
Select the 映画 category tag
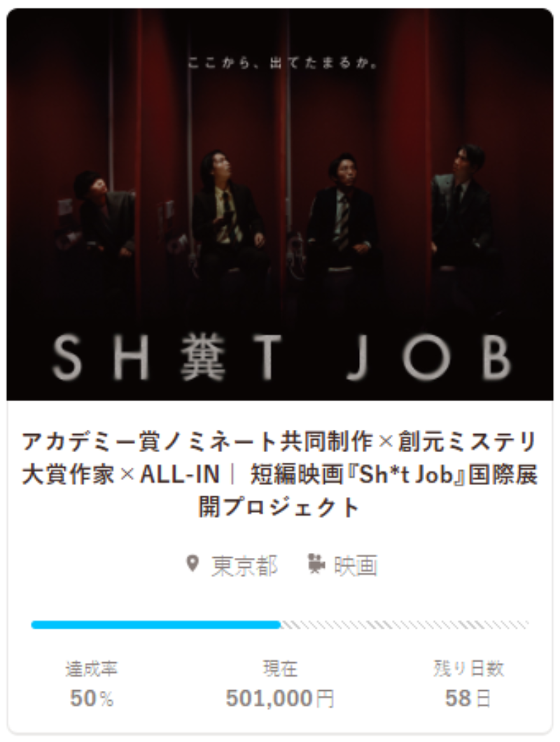pyautogui.click(x=356, y=565)
